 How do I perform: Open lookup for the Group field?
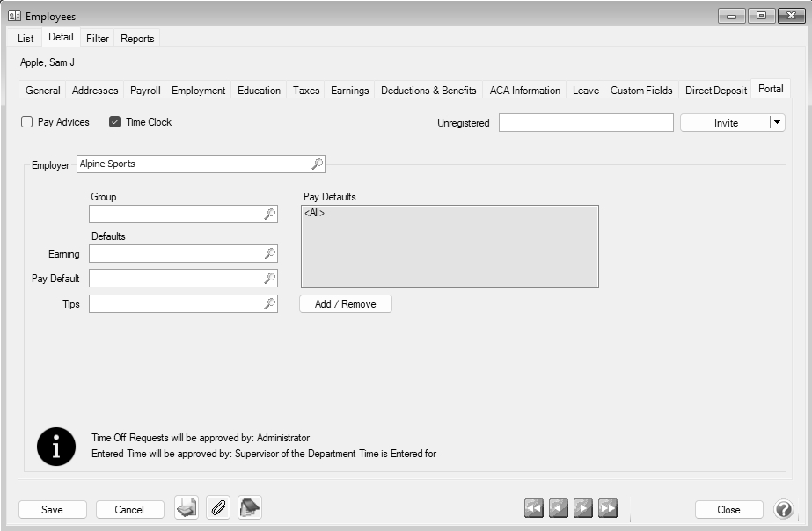(x=270, y=215)
